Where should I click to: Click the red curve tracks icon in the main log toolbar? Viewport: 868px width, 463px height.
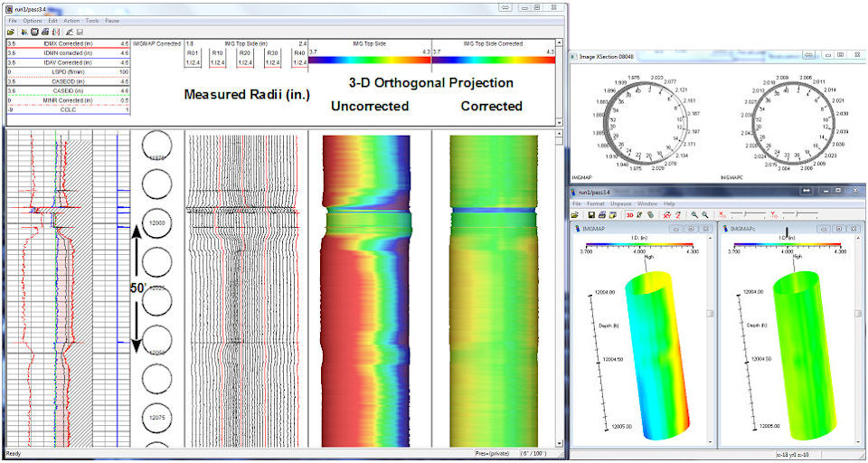point(56,33)
